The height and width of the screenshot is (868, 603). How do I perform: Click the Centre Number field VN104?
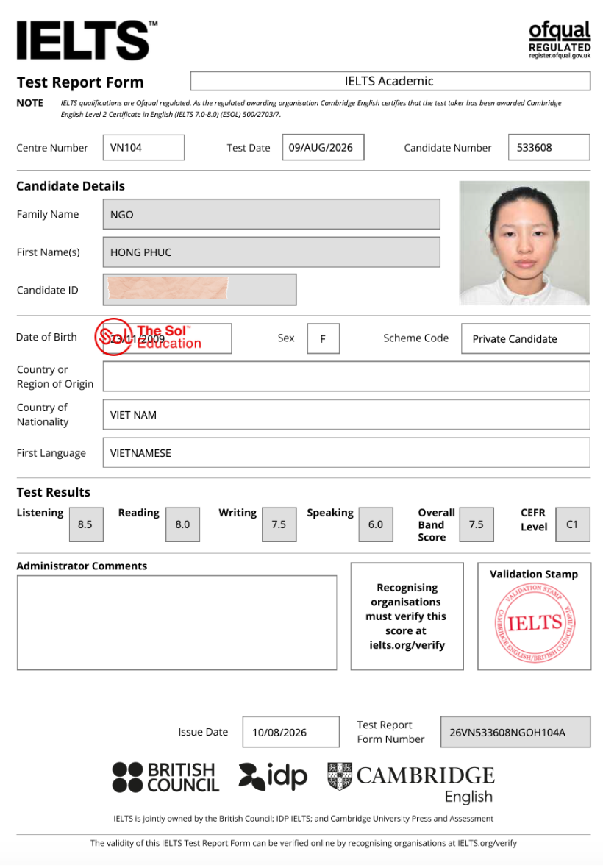[x=143, y=148]
